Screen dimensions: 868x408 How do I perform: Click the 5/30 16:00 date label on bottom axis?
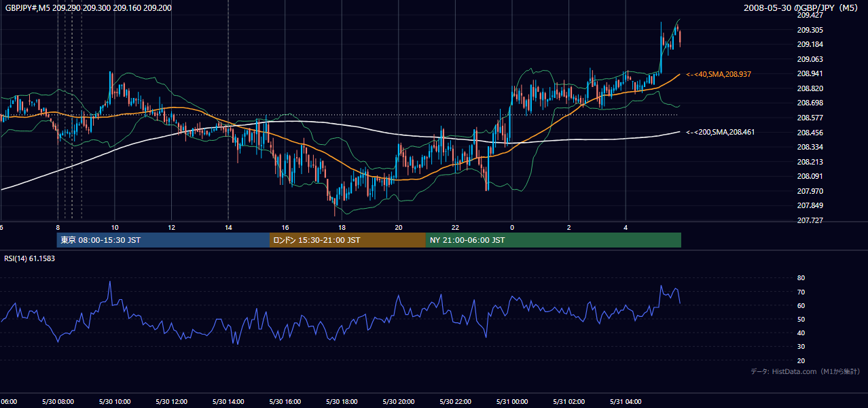pos(285,402)
